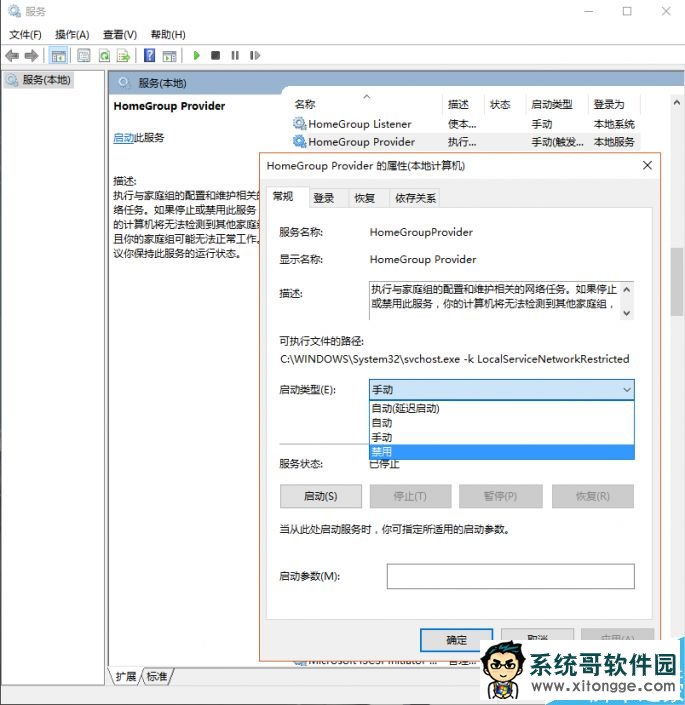The image size is (685, 705).
Task: Click the 启动 link for this service
Action: pyautogui.click(x=123, y=138)
